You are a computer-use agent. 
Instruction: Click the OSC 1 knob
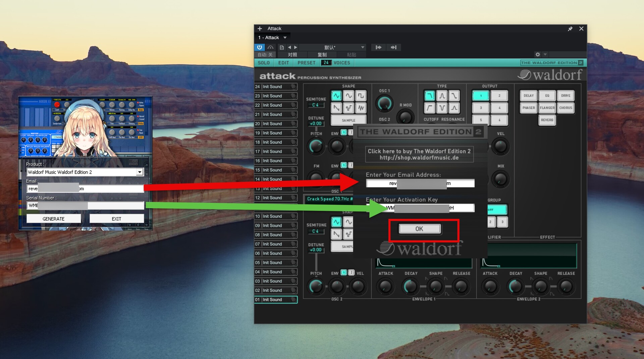coord(384,103)
